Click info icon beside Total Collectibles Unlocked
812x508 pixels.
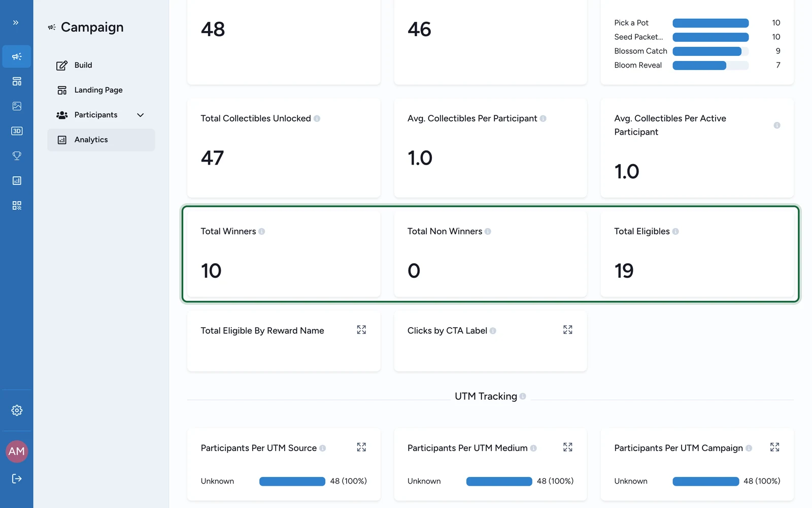click(x=317, y=118)
